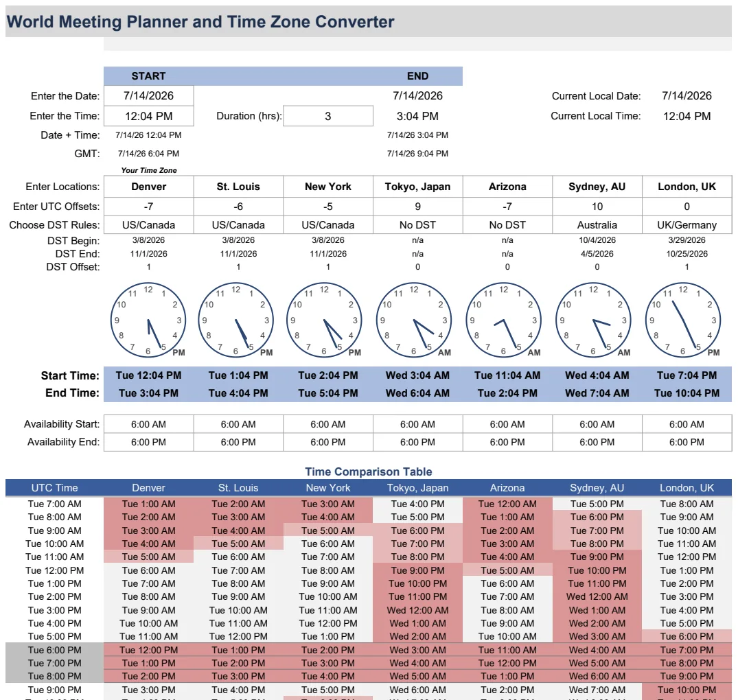
Task: Click Sydney cell Wed 12:00 AM
Action: click(x=597, y=596)
